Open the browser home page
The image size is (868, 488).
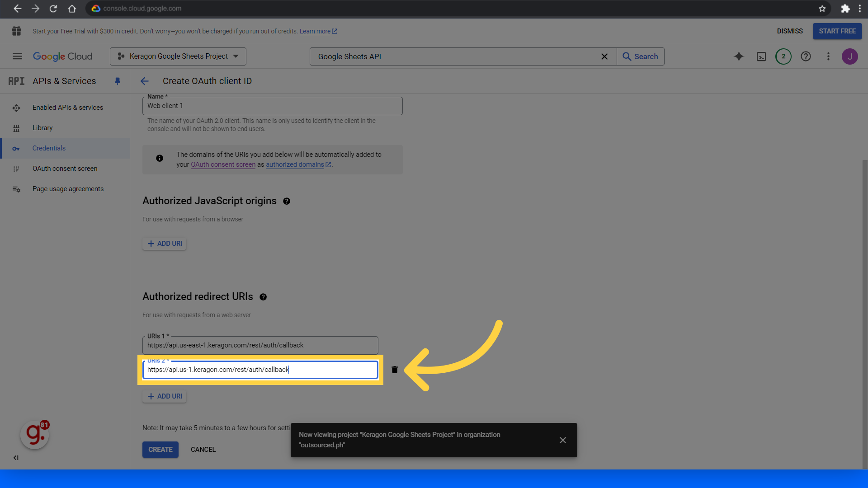point(71,9)
